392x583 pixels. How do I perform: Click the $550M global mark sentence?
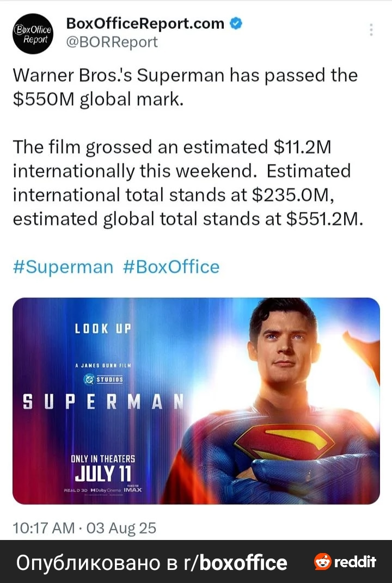(185, 87)
